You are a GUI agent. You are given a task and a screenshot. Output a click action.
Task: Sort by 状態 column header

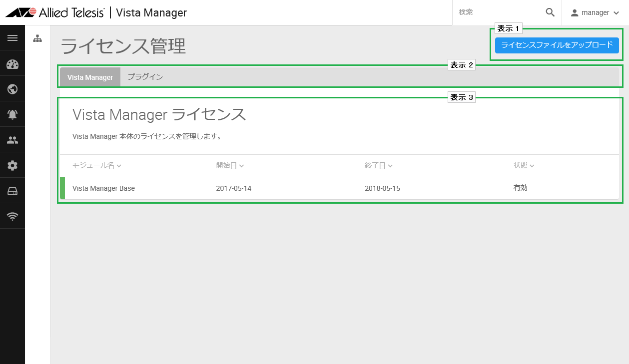click(x=524, y=166)
